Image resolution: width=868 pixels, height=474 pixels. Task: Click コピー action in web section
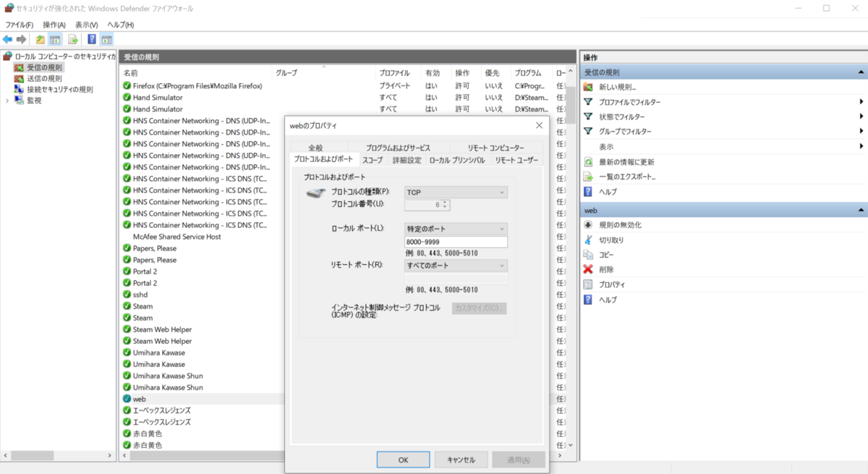606,255
